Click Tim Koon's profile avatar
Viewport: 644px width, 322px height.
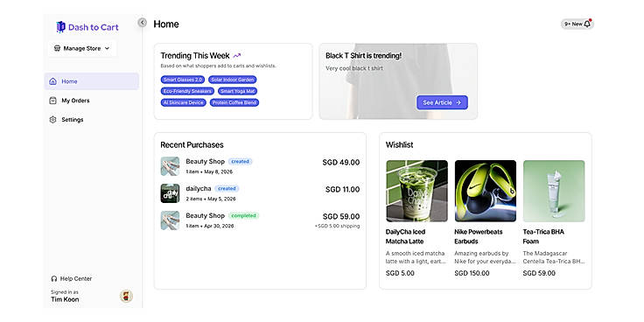pyautogui.click(x=126, y=296)
